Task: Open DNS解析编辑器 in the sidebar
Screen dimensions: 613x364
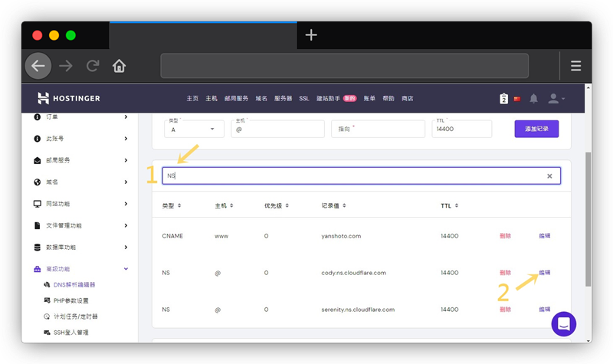Action: tap(74, 284)
